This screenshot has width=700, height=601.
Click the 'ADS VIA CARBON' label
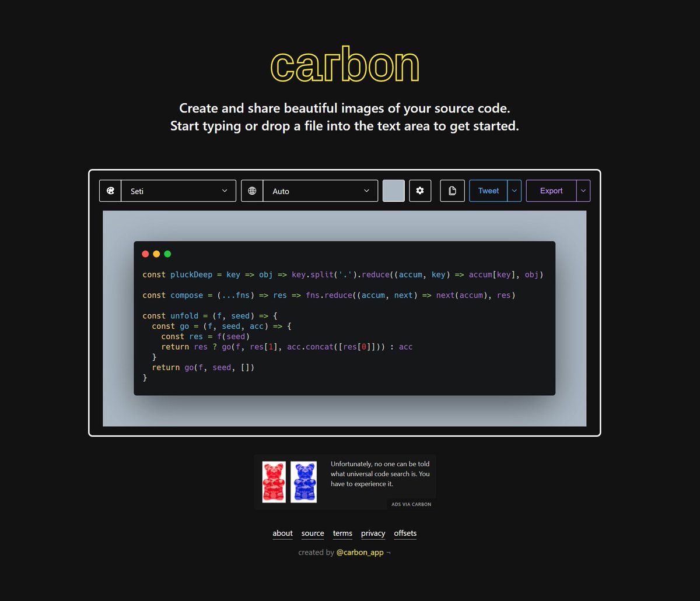[x=411, y=504]
